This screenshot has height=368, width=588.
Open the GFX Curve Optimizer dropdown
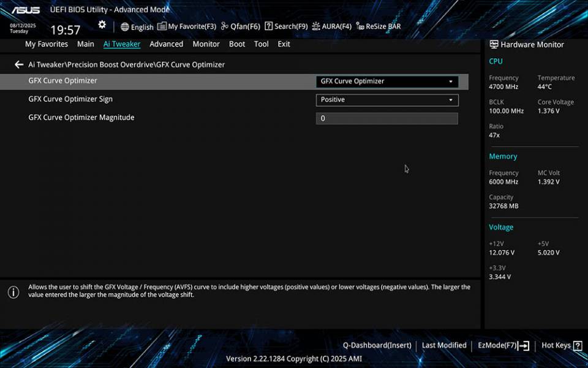tap(387, 81)
